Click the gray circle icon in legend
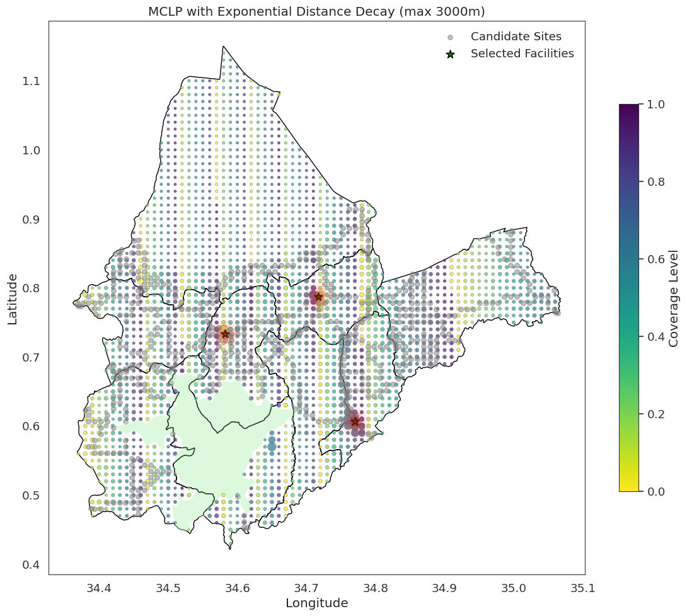This screenshot has width=687, height=616. [x=450, y=37]
